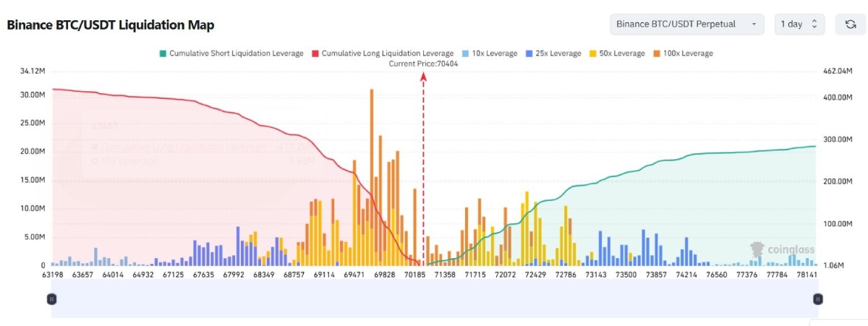Toggle the 100x Leverage legend item
Screen dimensions: 868x326
pyautogui.click(x=683, y=53)
